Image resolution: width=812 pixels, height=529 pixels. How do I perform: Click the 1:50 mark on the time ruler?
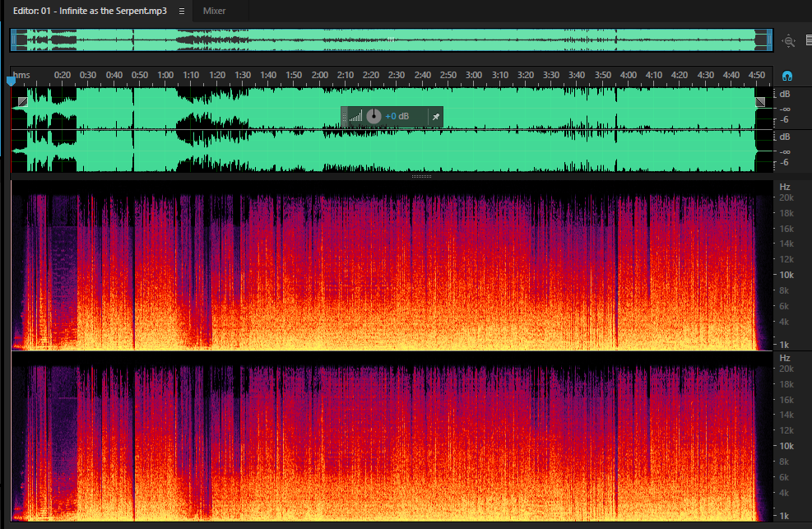tap(294, 75)
